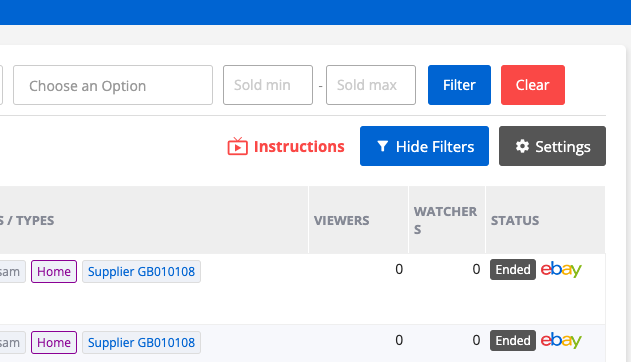Click the Sold max input field
This screenshot has height=362, width=631.
click(x=371, y=85)
